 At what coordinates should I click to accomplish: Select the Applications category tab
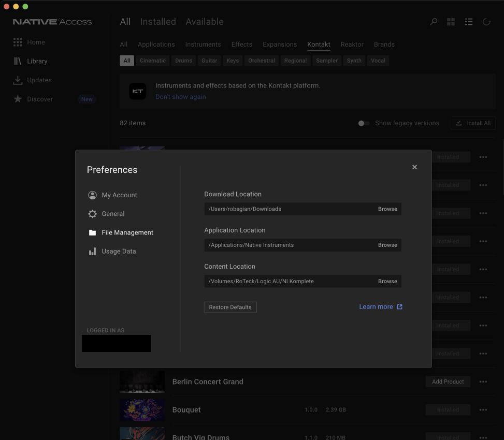pyautogui.click(x=156, y=45)
